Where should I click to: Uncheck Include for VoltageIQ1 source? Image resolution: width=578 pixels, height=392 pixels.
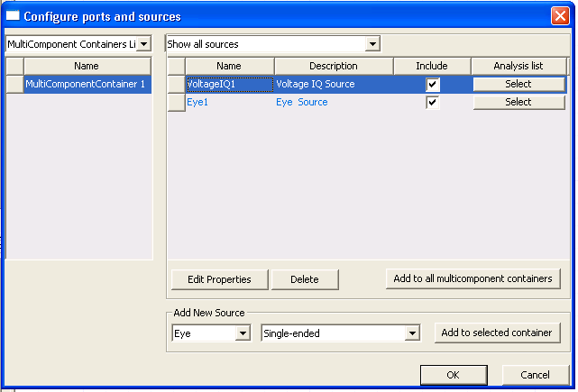coord(433,84)
